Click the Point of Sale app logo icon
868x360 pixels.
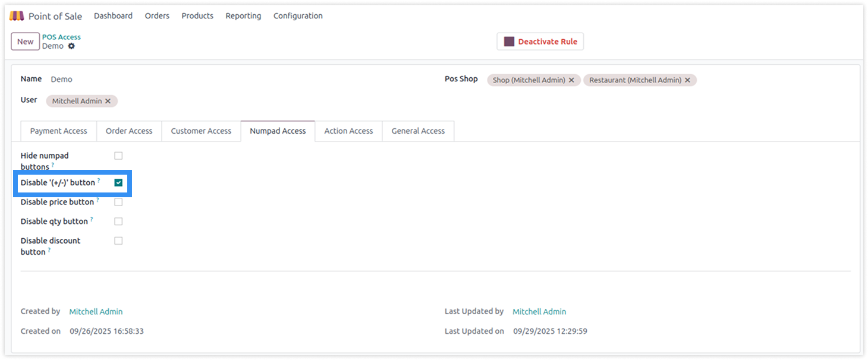point(17,16)
